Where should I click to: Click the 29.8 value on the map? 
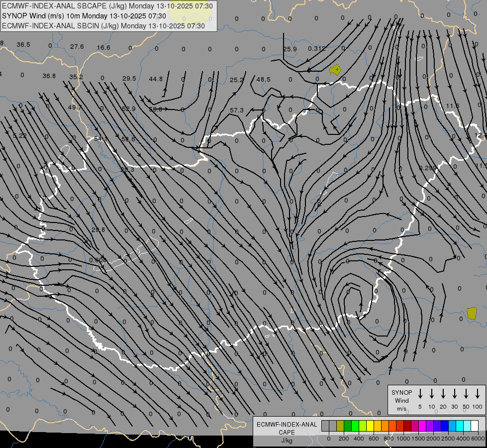point(98,230)
